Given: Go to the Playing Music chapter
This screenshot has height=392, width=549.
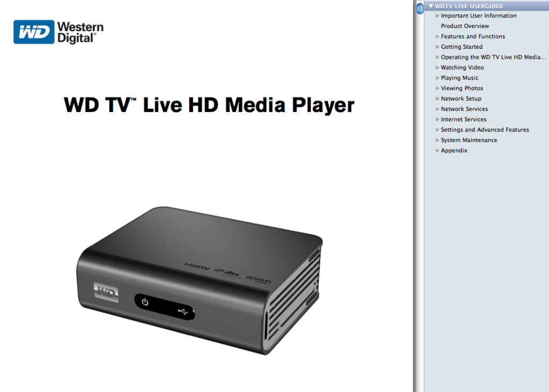Looking at the screenshot, I should click(x=459, y=78).
